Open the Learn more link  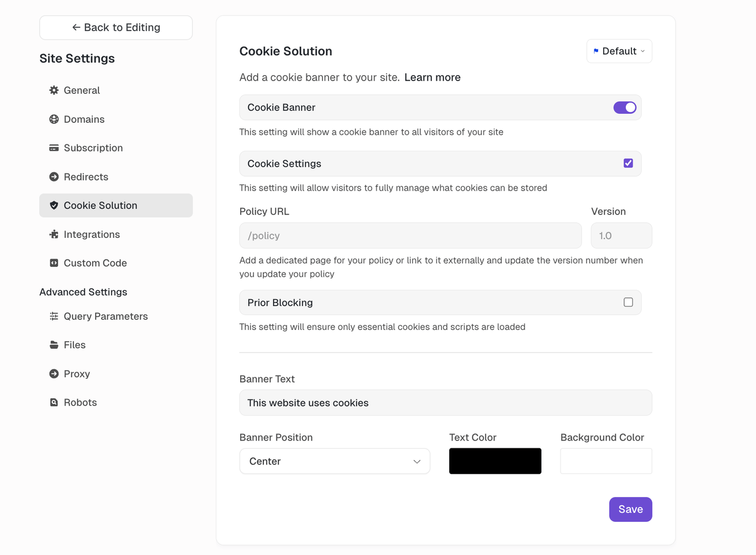pyautogui.click(x=432, y=77)
